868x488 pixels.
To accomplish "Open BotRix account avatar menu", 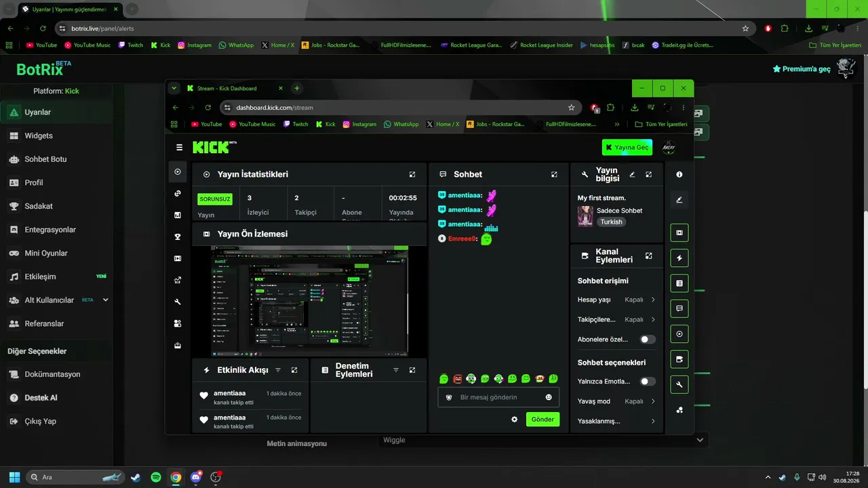I will click(846, 68).
